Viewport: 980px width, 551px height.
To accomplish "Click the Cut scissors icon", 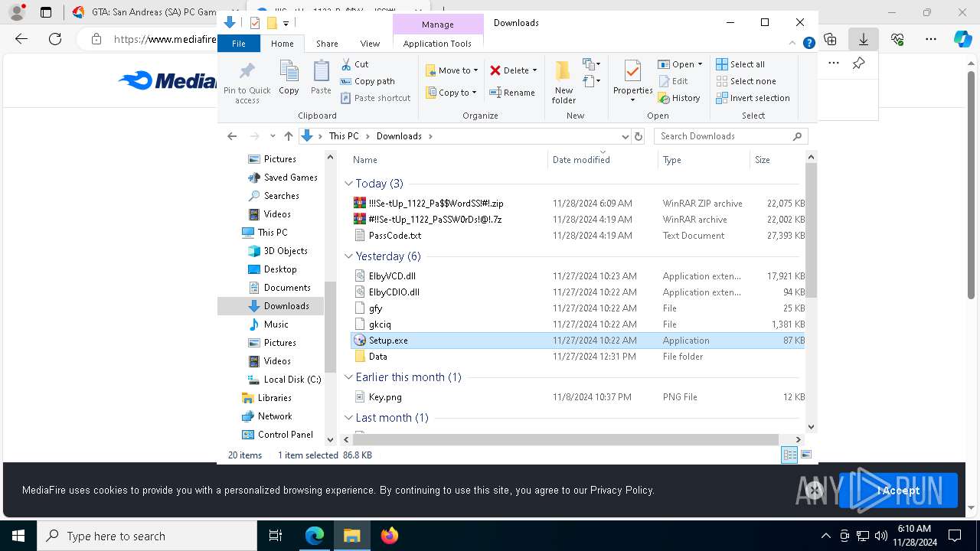I will point(346,64).
